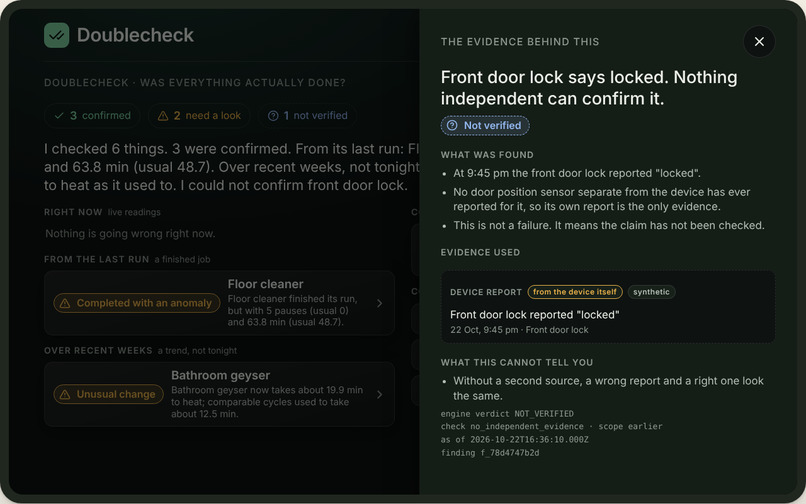Image resolution: width=806 pixels, height=504 pixels.
Task: Click the 'Unusual change' badge
Action: click(108, 394)
